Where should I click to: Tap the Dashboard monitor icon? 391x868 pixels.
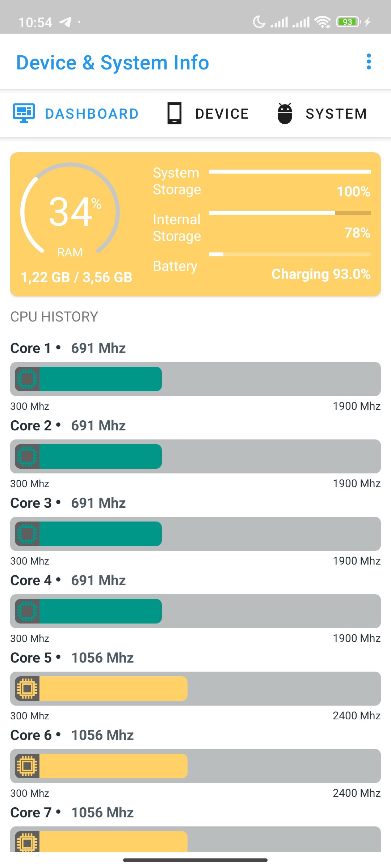pos(24,113)
